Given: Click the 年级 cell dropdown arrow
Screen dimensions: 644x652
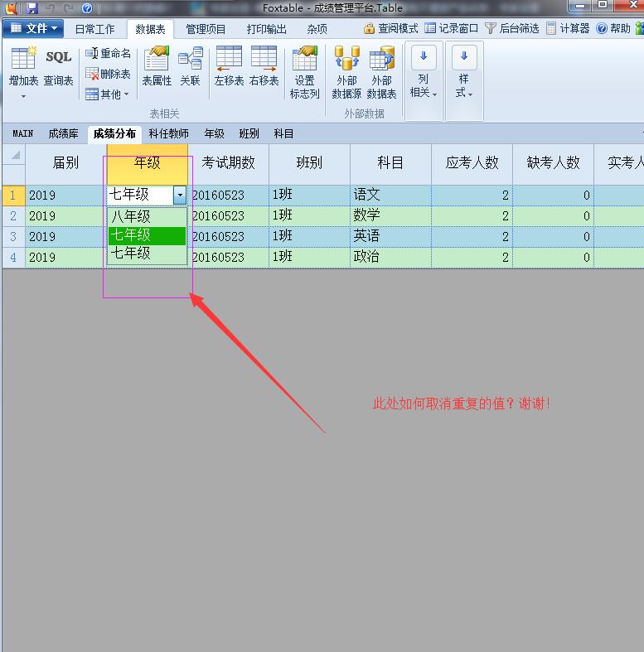Looking at the screenshot, I should [180, 195].
